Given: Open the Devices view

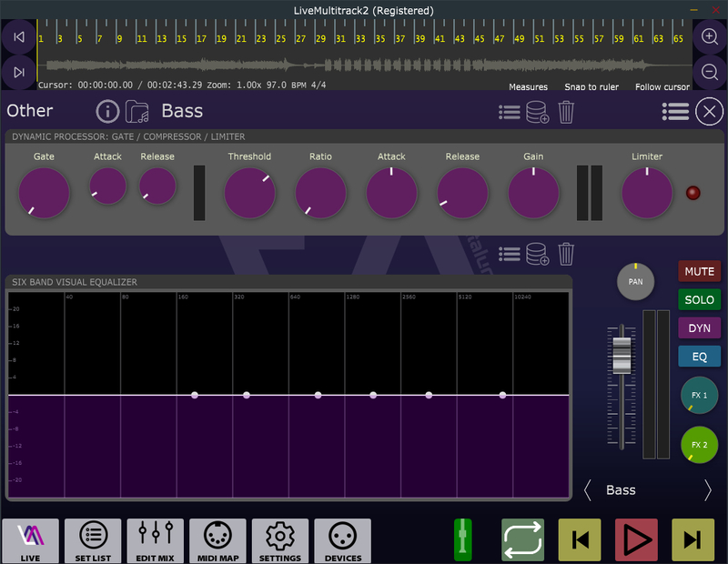Looking at the screenshot, I should (343, 540).
